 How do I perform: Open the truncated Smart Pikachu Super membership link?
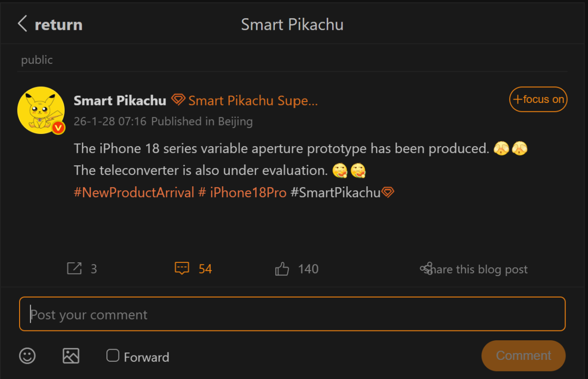click(x=252, y=101)
